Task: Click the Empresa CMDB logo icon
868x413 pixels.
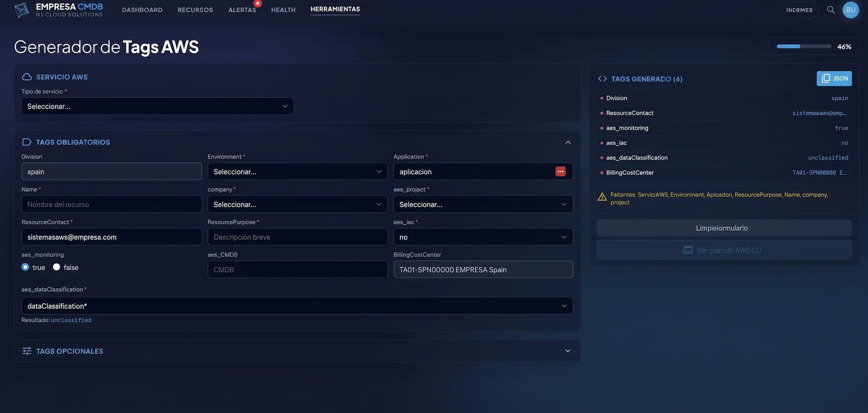Action: 21,10
